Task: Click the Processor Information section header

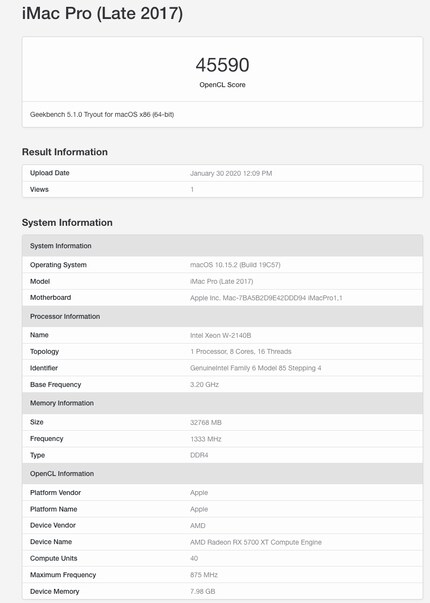Action: tap(222, 316)
